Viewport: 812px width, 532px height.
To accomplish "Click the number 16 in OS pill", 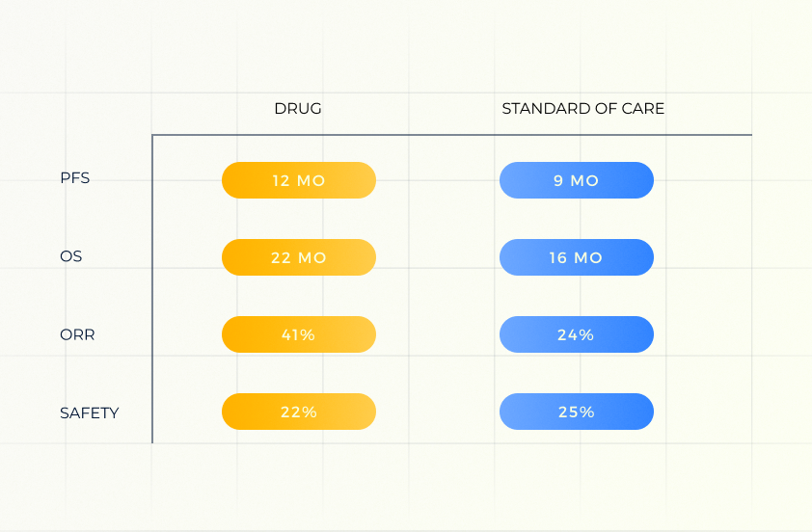I will click(x=557, y=257).
